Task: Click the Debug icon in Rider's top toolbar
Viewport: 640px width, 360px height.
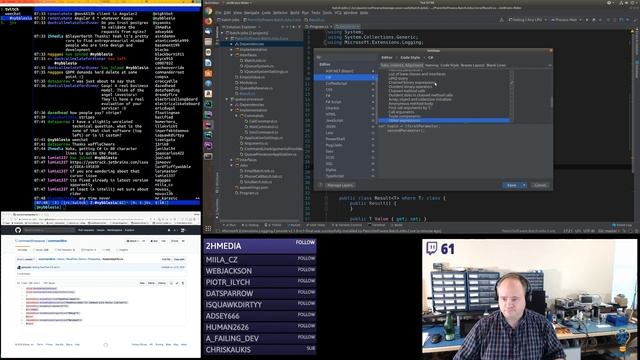Action: (x=594, y=20)
